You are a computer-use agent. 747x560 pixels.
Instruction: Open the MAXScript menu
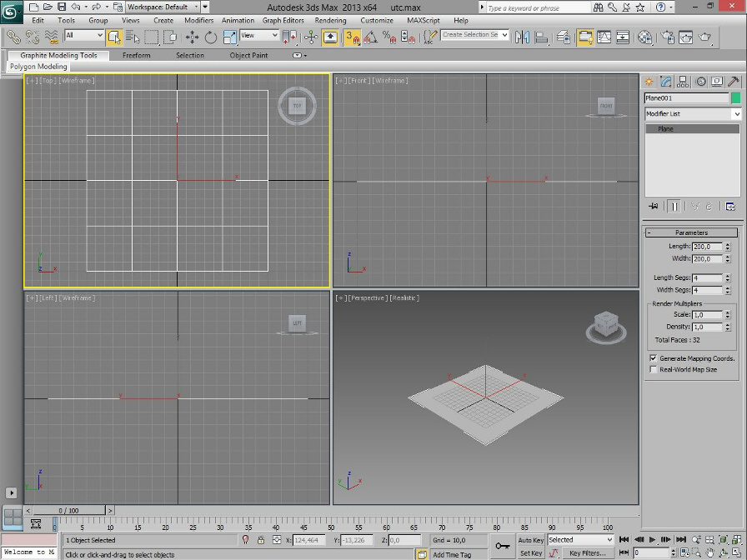[423, 21]
